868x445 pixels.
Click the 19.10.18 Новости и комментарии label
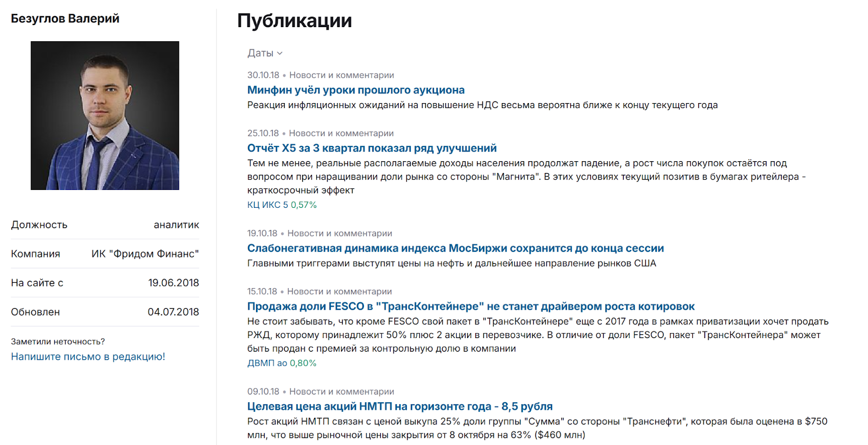click(320, 233)
